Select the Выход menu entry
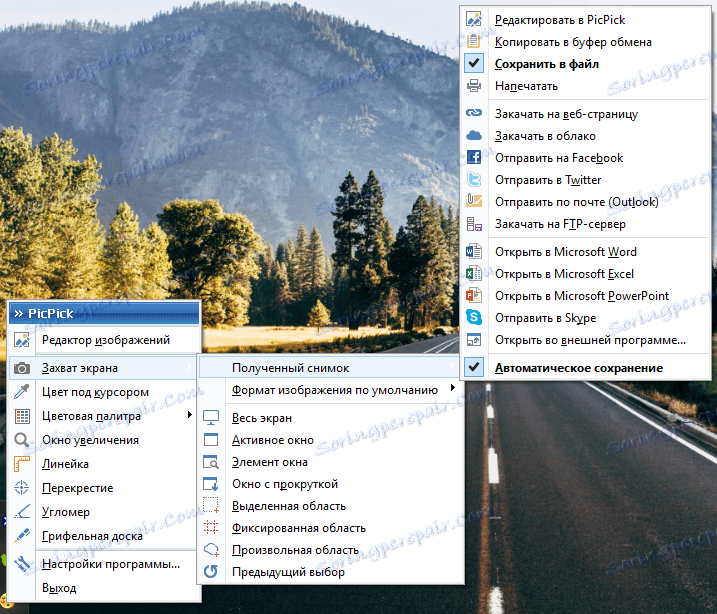The width and height of the screenshot is (717, 614). point(105,588)
